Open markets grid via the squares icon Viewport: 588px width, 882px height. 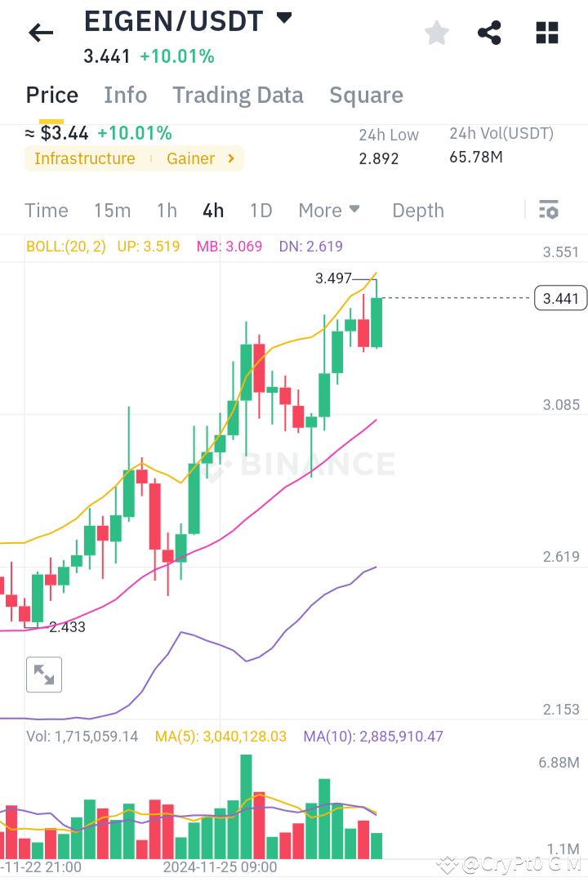(x=546, y=33)
